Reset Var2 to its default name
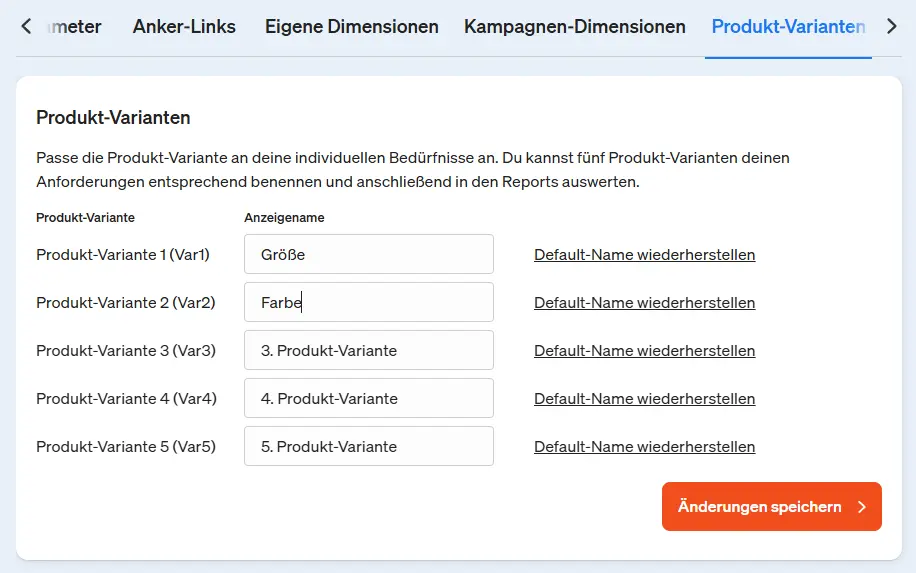This screenshot has width=916, height=573. pos(644,303)
